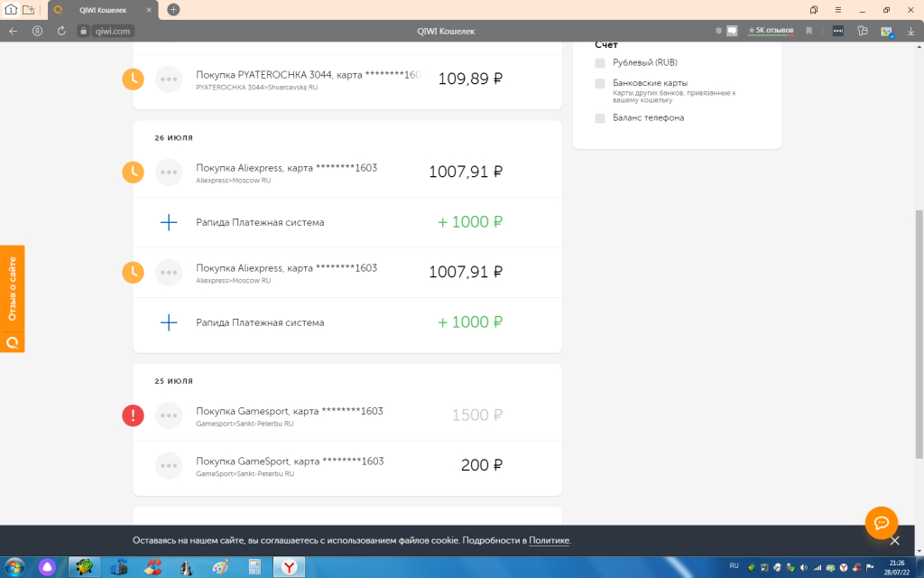Image resolution: width=924 pixels, height=578 pixels.
Task: Click the RU language indicator
Action: pyautogui.click(x=734, y=565)
